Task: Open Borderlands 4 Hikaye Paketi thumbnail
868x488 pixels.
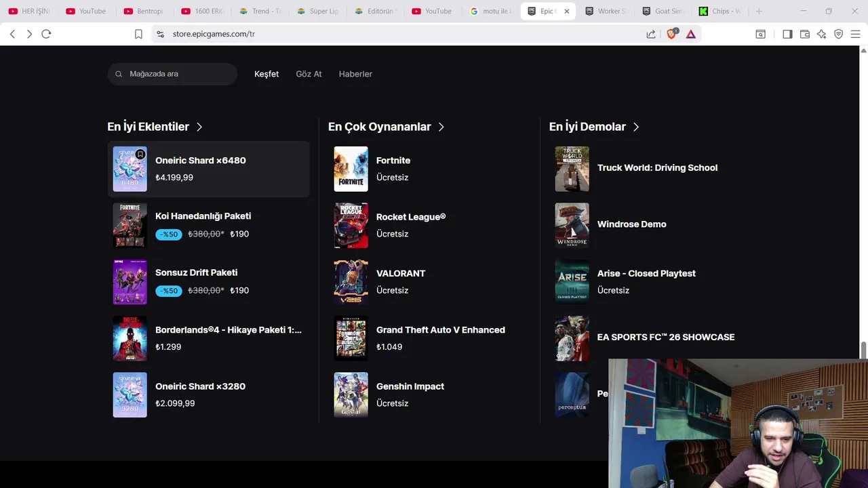Action: 130,338
